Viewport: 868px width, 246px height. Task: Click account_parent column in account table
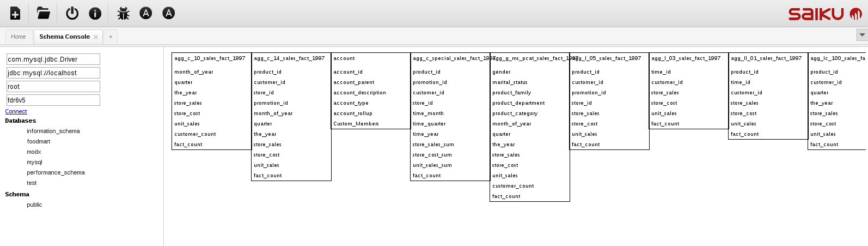354,82
